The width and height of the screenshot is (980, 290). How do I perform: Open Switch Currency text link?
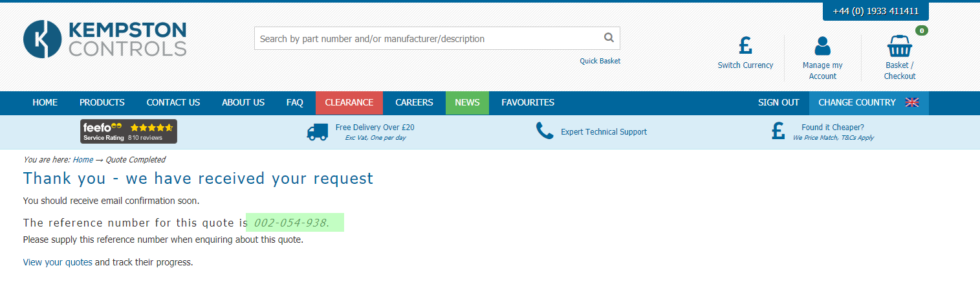tap(745, 65)
